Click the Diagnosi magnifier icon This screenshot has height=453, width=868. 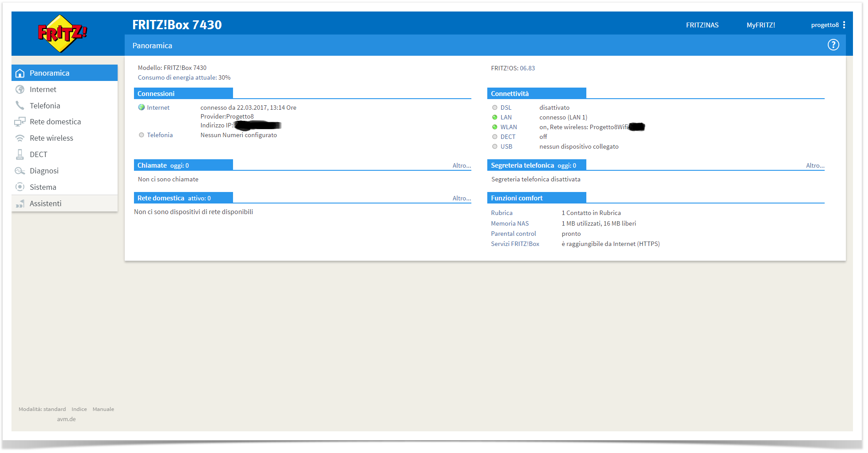click(20, 171)
